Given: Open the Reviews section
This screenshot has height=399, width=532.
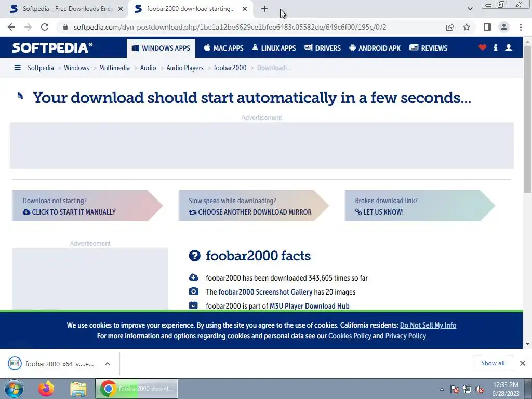Looking at the screenshot, I should coord(428,48).
